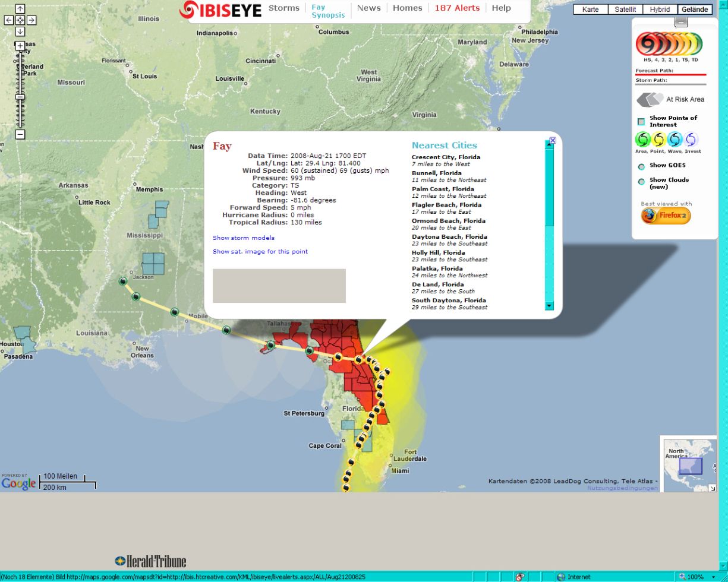Click the At Risk Area legend icon
Image resolution: width=728 pixels, height=582 pixels.
click(650, 99)
